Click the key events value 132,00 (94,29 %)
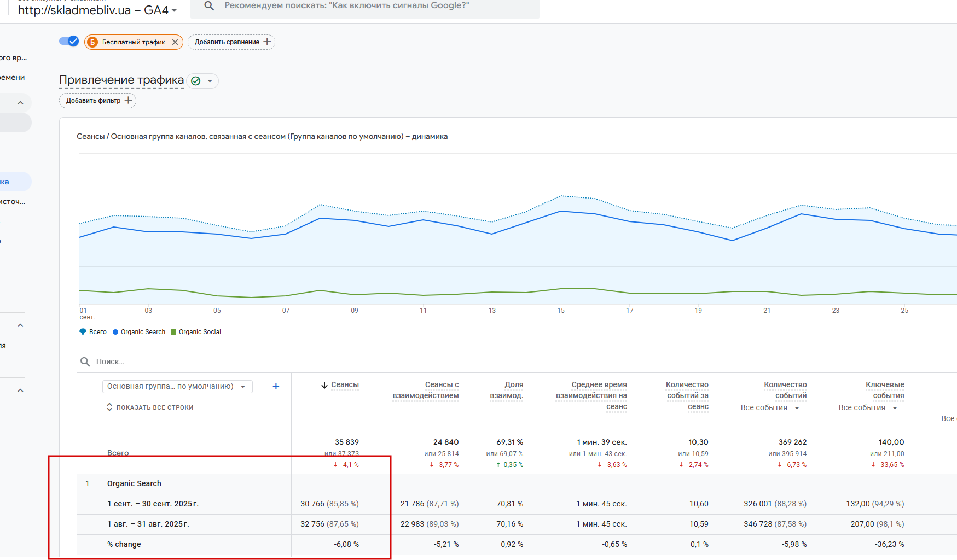 point(875,504)
